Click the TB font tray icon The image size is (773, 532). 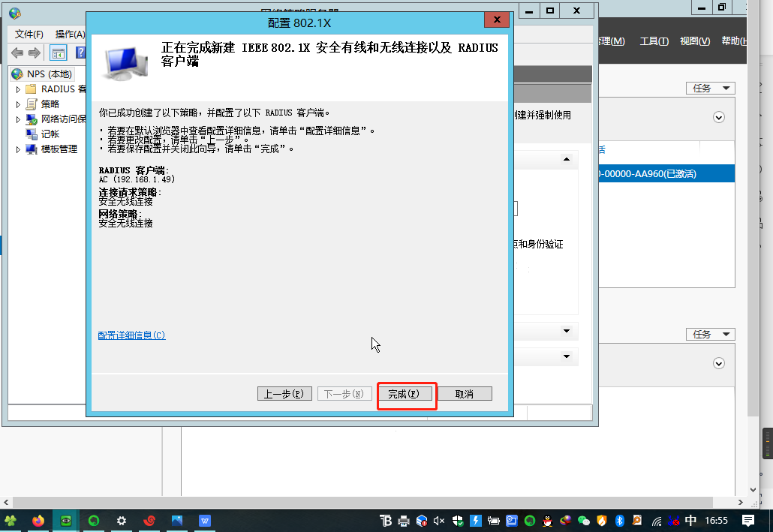tap(386, 521)
